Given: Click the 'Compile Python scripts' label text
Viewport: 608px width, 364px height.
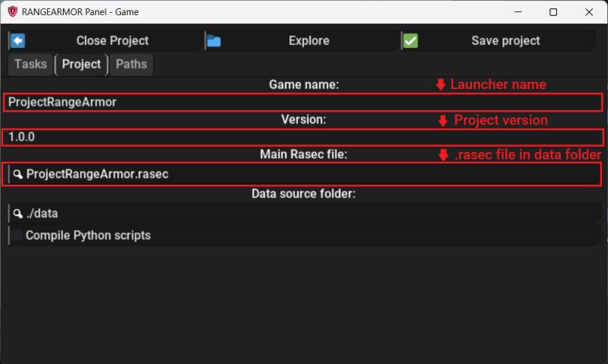Looking at the screenshot, I should [x=88, y=236].
